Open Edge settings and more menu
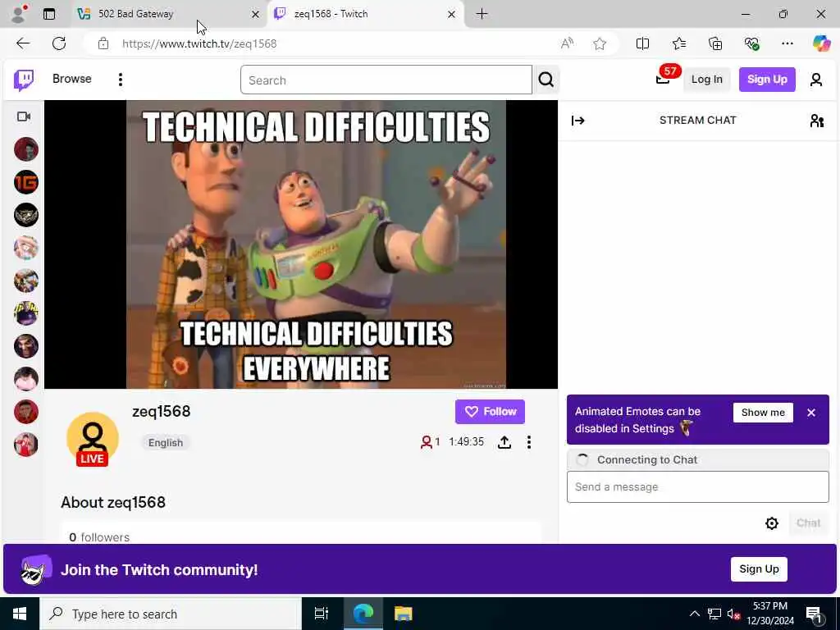 [x=787, y=43]
